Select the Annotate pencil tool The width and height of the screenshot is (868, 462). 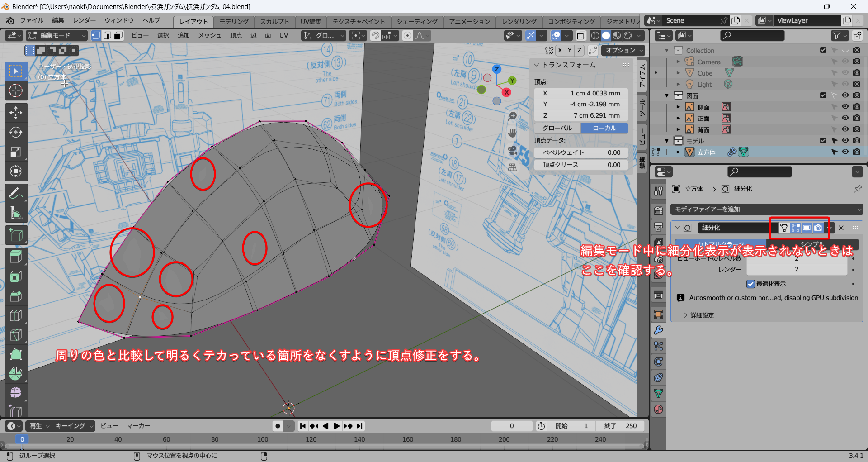click(16, 194)
